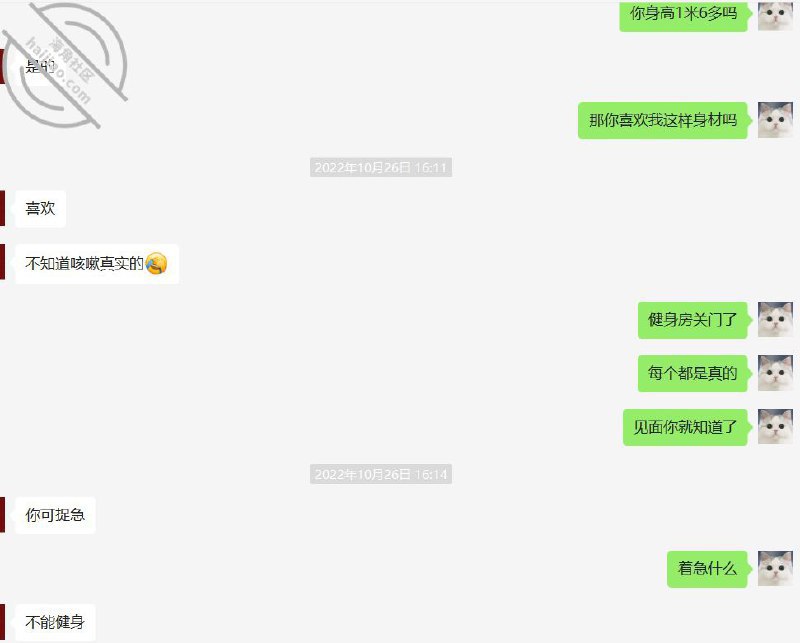Click cat avatar next to 见面你就知道了
Image resolution: width=800 pixels, height=643 pixels.
(x=775, y=427)
